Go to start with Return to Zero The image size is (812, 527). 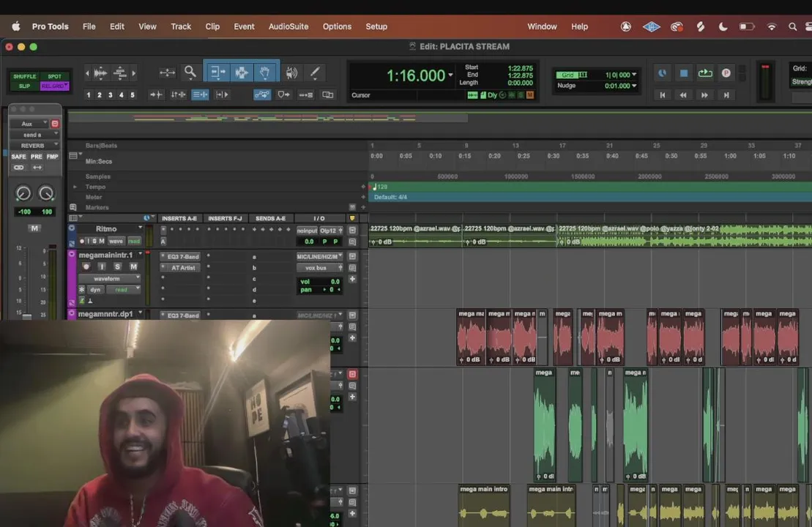point(663,94)
